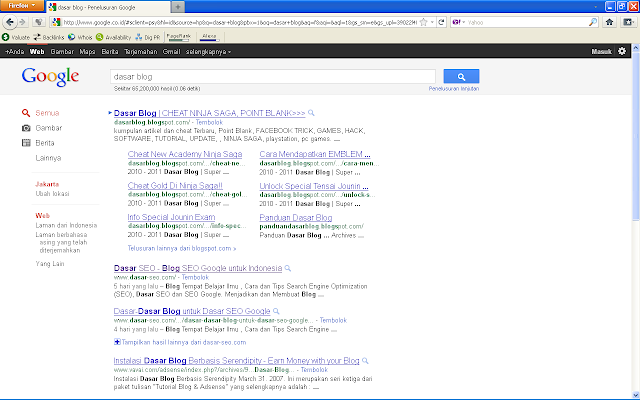The image size is (640, 400).
Task: Click the Dig PR toolbar item
Action: pyautogui.click(x=148, y=37)
